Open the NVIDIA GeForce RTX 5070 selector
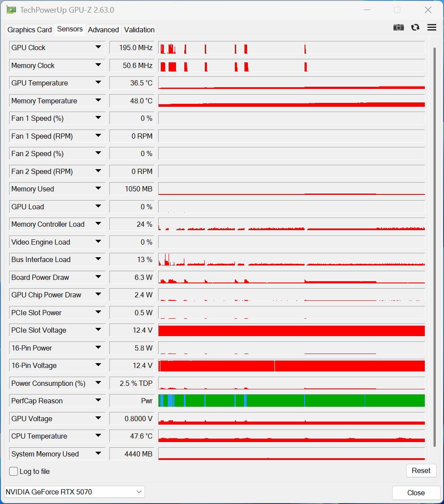The width and height of the screenshot is (444, 504). point(75,492)
